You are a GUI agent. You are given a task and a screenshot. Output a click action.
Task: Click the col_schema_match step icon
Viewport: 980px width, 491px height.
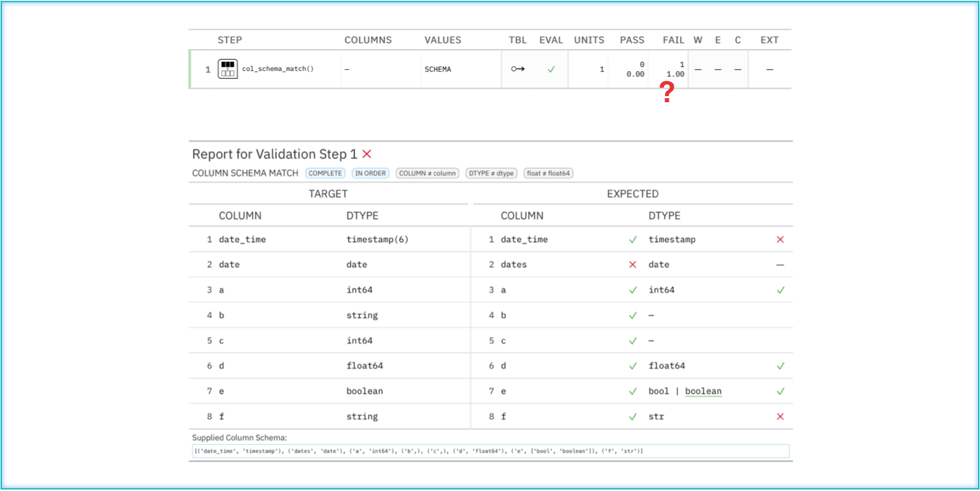point(228,69)
